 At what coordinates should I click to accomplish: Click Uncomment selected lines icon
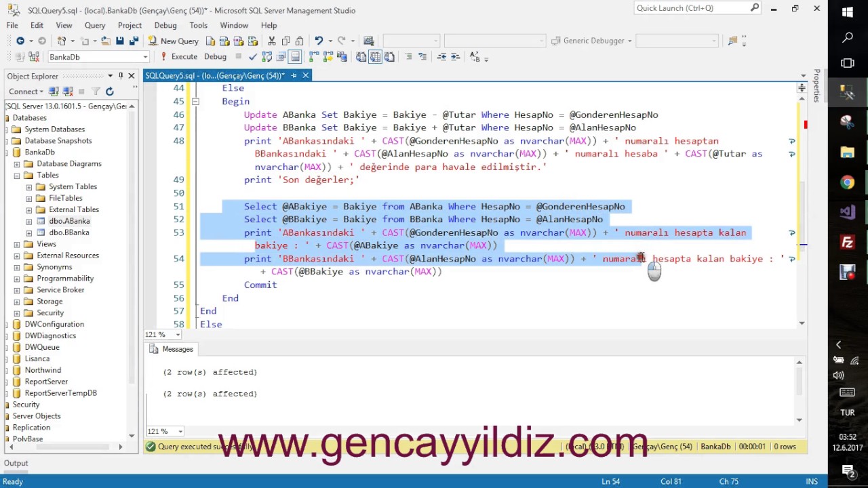[422, 57]
